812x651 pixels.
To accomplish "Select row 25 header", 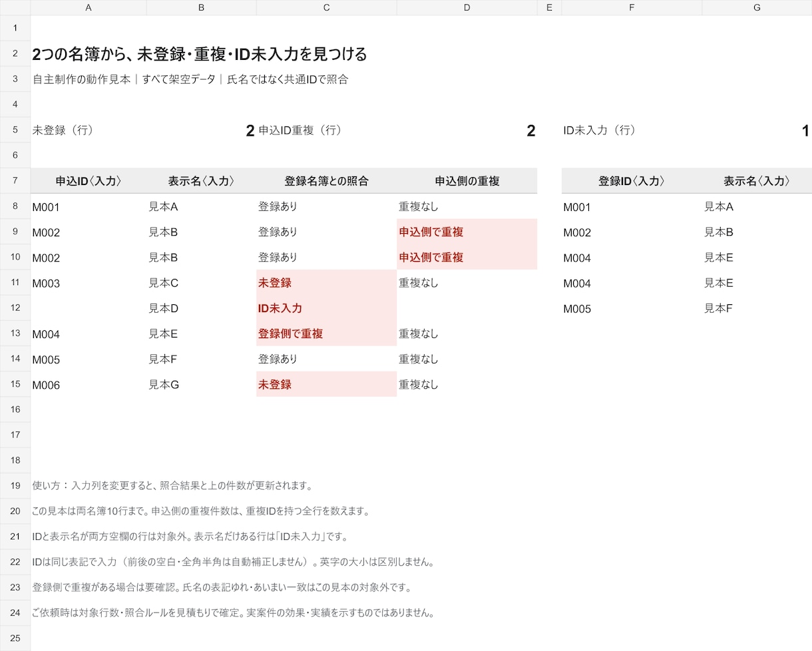I will point(15,638).
